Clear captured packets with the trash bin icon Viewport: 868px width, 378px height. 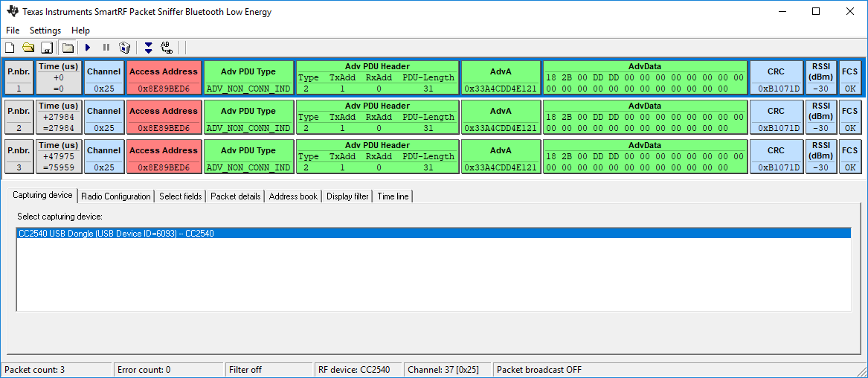pos(125,48)
